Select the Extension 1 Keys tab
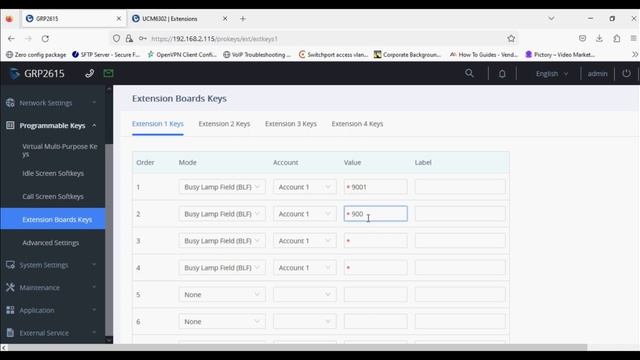 tap(158, 124)
